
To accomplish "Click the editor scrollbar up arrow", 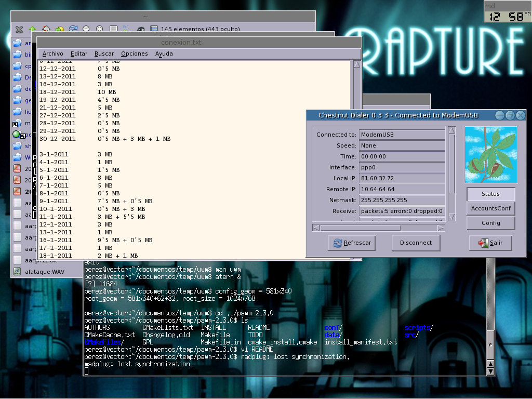I will click(x=357, y=65).
